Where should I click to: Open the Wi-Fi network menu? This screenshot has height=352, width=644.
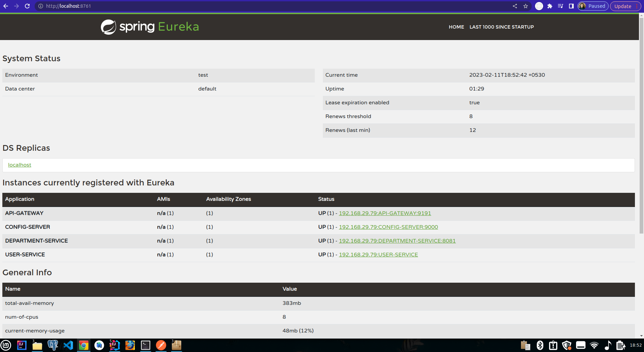594,345
